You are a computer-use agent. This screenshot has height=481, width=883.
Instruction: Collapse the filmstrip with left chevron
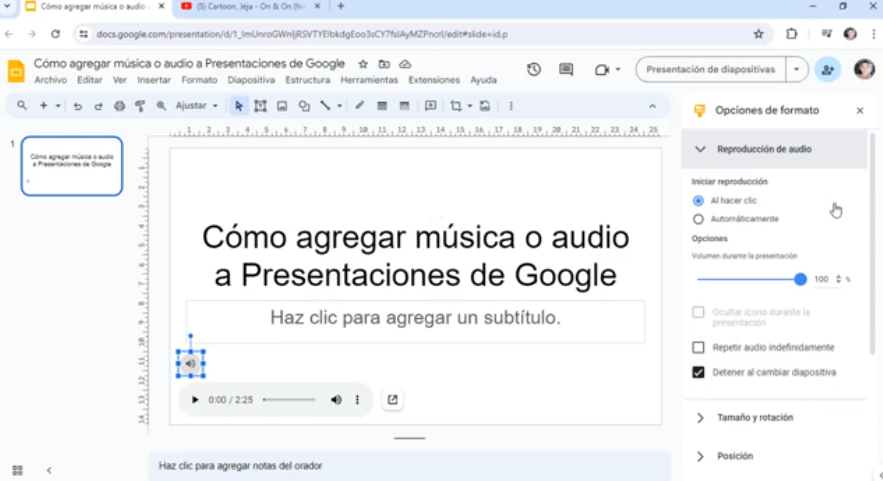[x=49, y=470]
